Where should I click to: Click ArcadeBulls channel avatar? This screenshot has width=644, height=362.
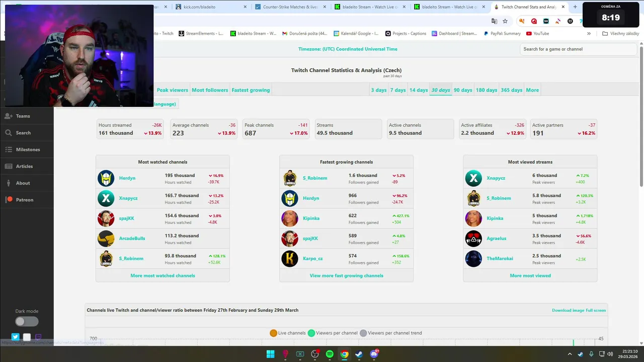click(106, 238)
